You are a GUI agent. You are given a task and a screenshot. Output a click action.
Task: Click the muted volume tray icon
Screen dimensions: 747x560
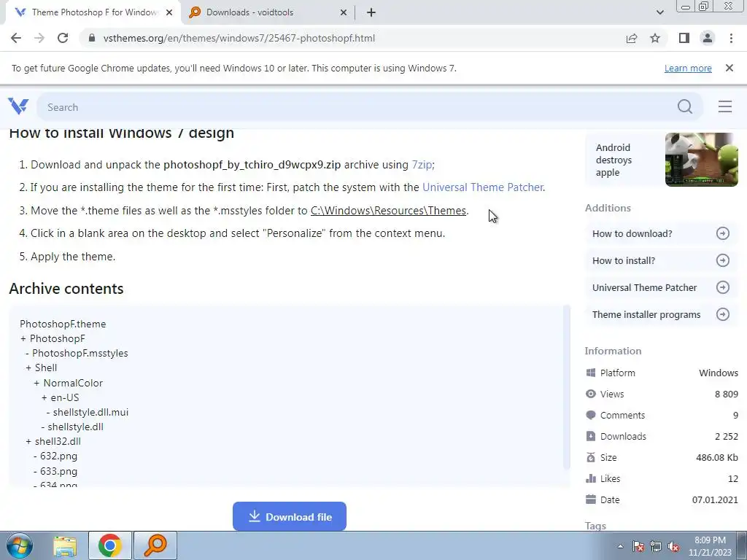(x=673, y=546)
